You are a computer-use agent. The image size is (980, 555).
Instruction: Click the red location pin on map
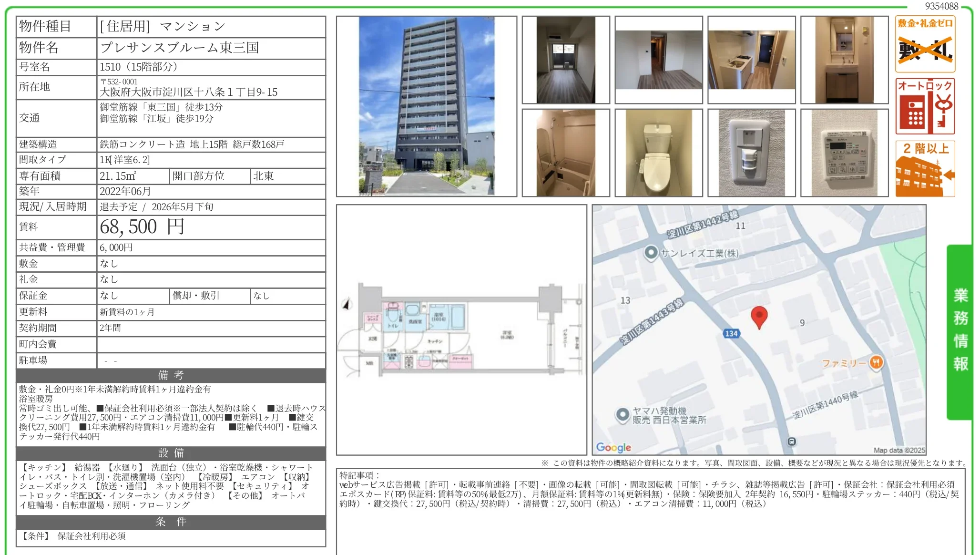tap(759, 317)
